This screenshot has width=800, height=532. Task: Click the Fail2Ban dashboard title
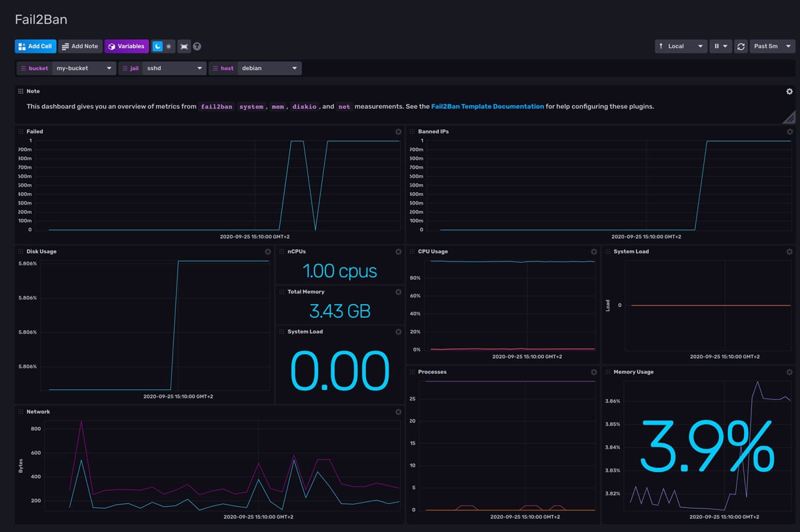pos(41,19)
